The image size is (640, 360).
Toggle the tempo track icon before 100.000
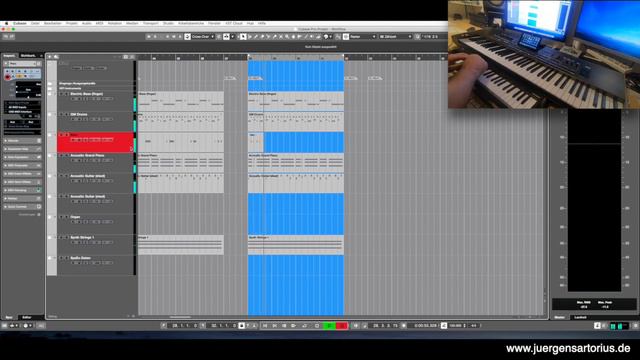coord(444,326)
